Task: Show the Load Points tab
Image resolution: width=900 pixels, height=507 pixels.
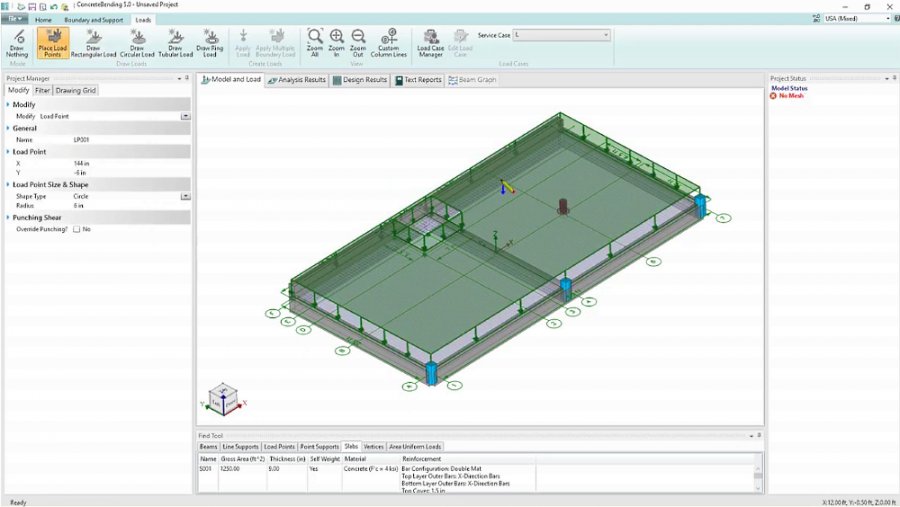Action: [x=280, y=446]
